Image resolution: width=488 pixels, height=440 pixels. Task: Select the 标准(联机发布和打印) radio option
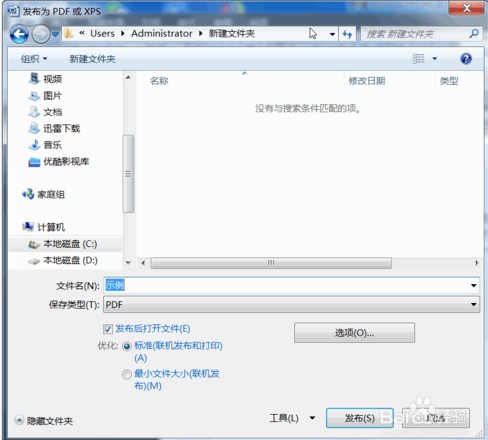coord(127,347)
